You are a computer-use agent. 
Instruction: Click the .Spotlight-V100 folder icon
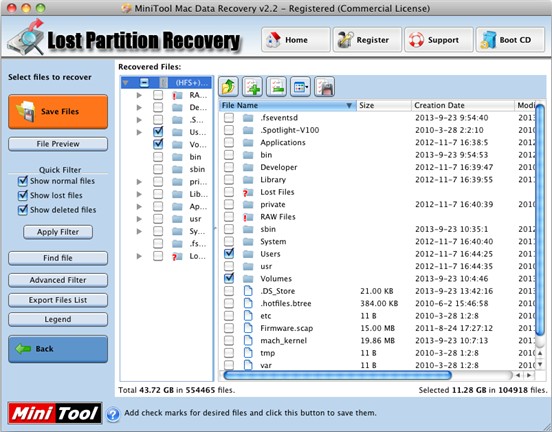248,130
